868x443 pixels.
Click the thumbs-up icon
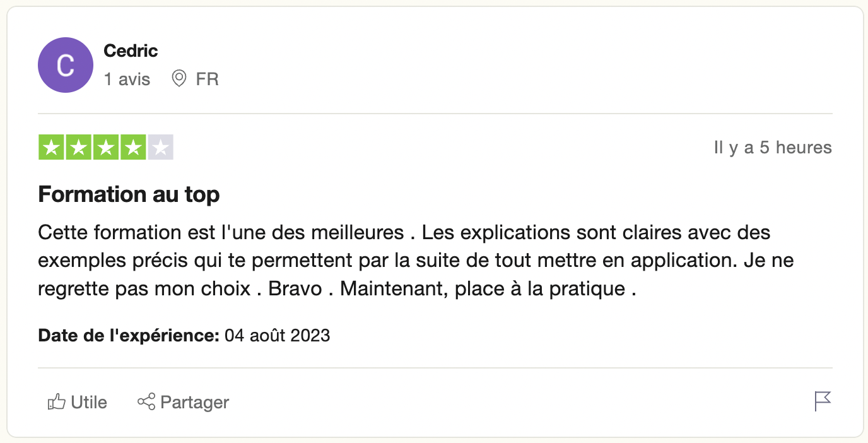coord(57,402)
